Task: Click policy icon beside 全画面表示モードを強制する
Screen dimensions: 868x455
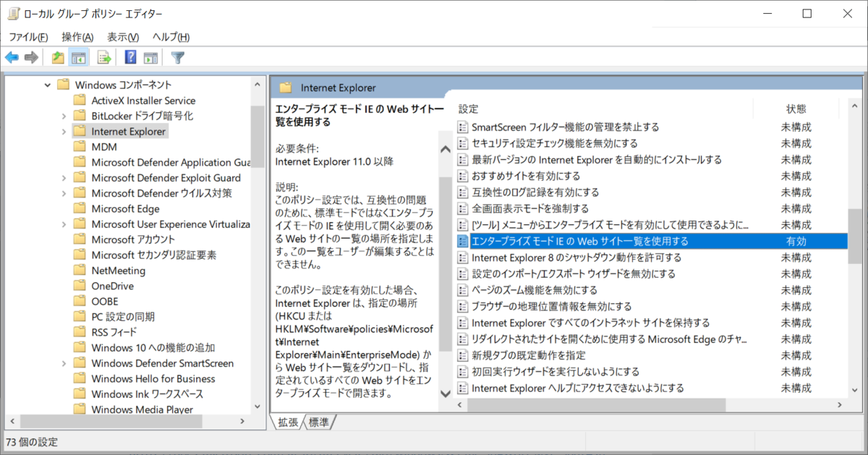Action: tap(463, 208)
